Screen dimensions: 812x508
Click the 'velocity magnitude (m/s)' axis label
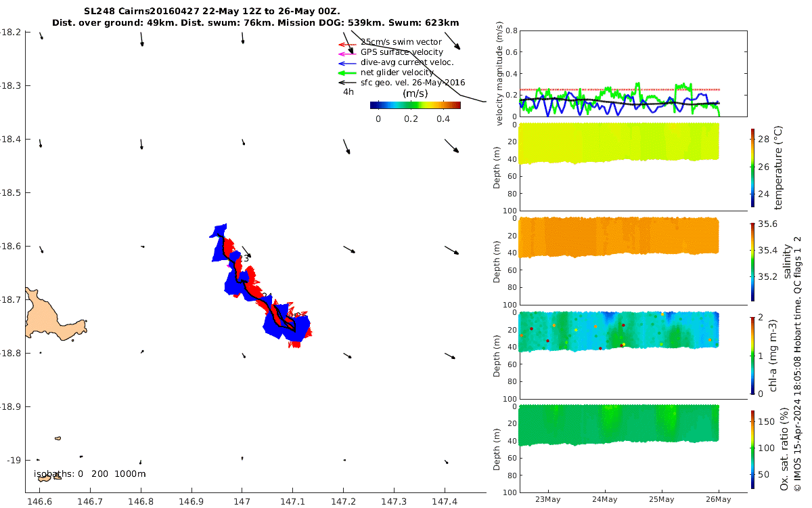coord(499,75)
